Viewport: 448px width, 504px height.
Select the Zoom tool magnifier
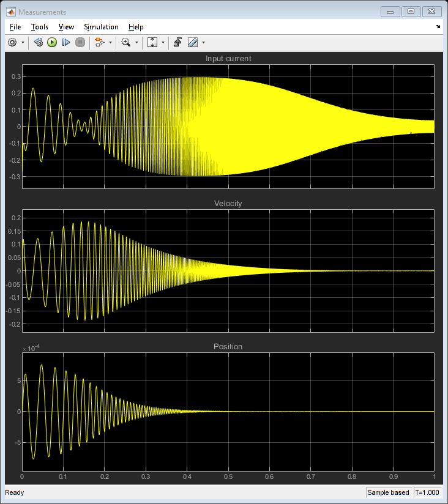coord(125,42)
